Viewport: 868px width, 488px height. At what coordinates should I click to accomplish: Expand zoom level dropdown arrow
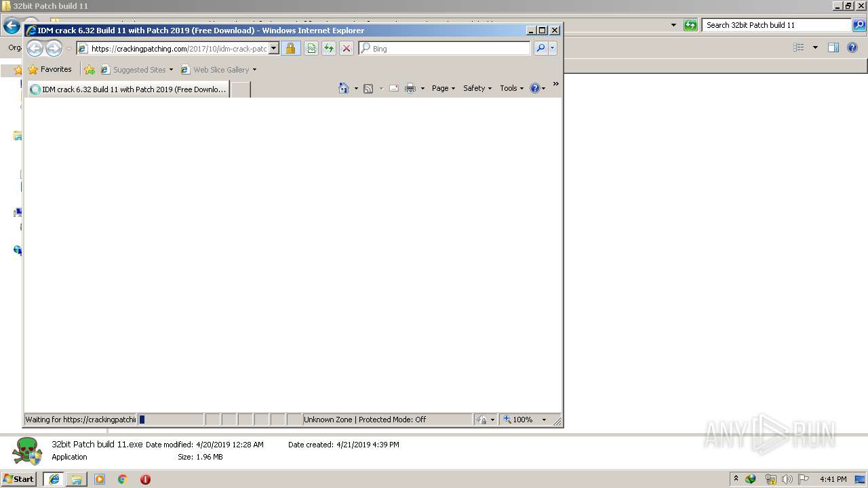point(544,420)
